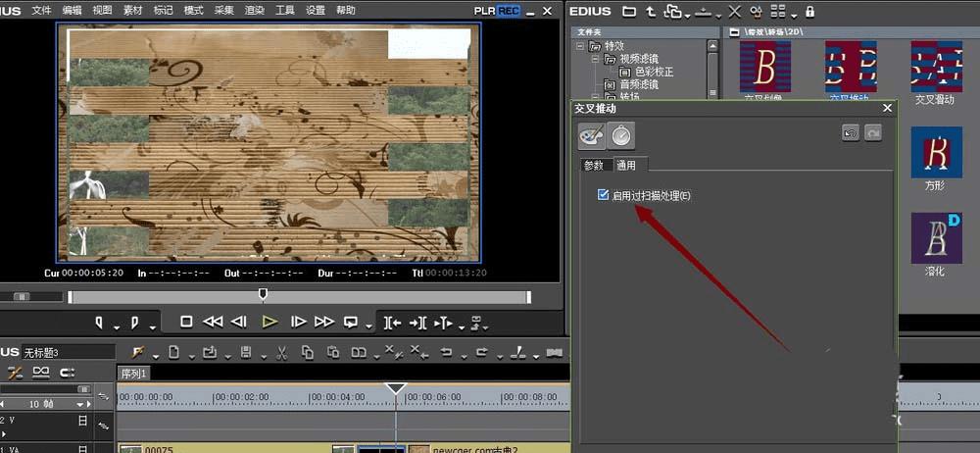Open the 渲染 menu
This screenshot has width=980, height=453.
tap(253, 11)
